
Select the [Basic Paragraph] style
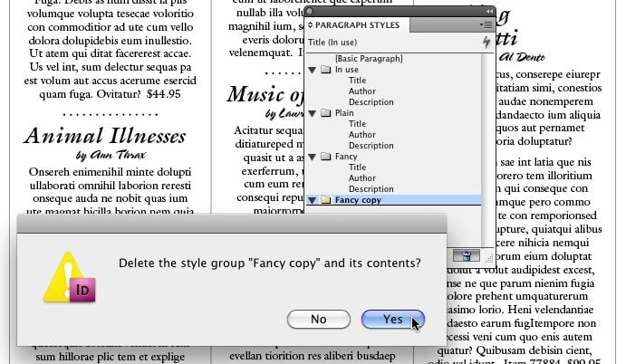pos(368,59)
